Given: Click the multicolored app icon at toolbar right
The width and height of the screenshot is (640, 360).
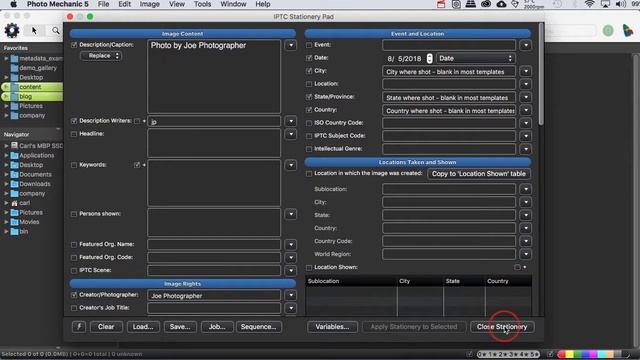Looking at the screenshot, I should click(x=628, y=31).
